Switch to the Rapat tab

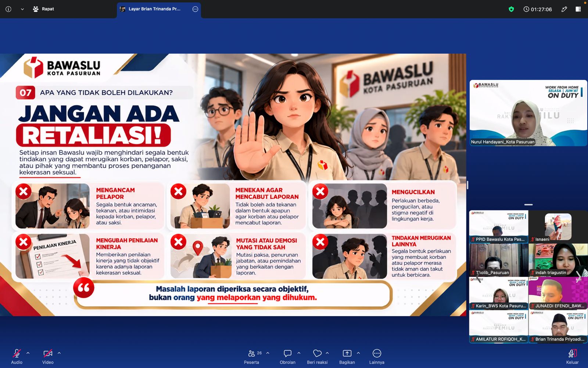point(43,9)
